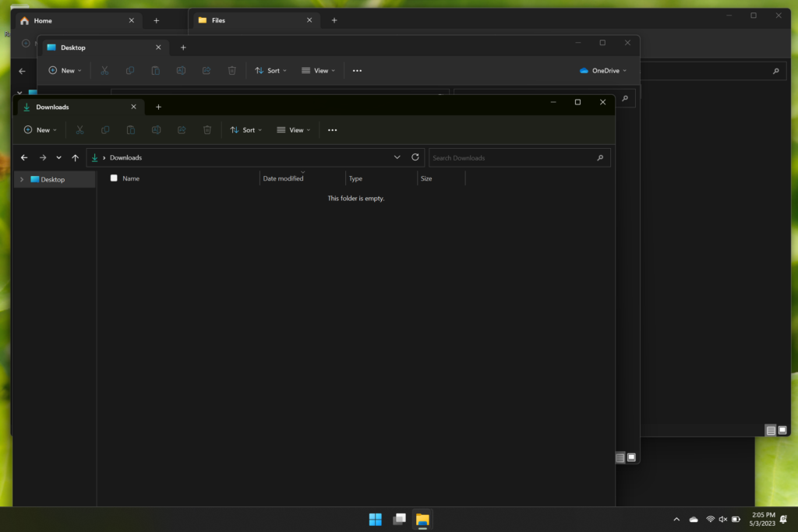
Task: Click Downloads breadcrumb in address bar
Action: [x=125, y=157]
